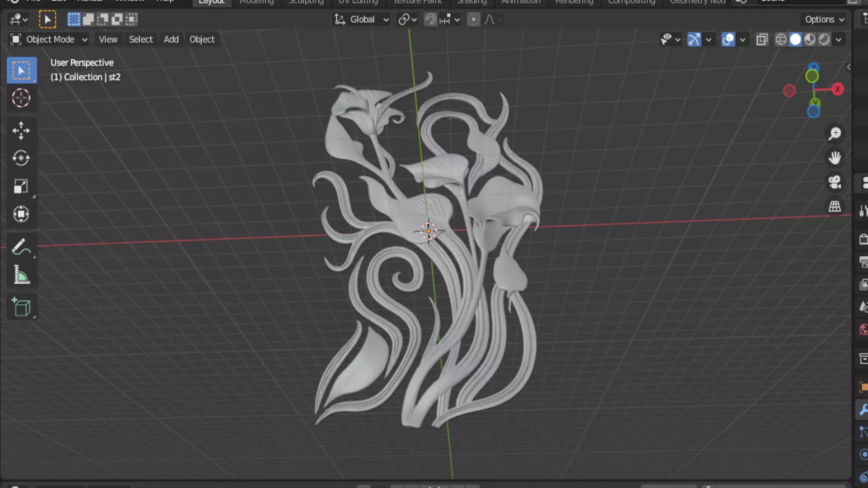868x488 pixels.
Task: Toggle X-Ray display mode
Action: tap(762, 40)
